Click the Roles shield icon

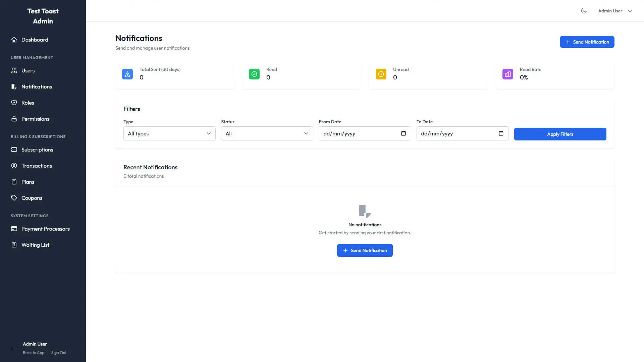tap(14, 103)
